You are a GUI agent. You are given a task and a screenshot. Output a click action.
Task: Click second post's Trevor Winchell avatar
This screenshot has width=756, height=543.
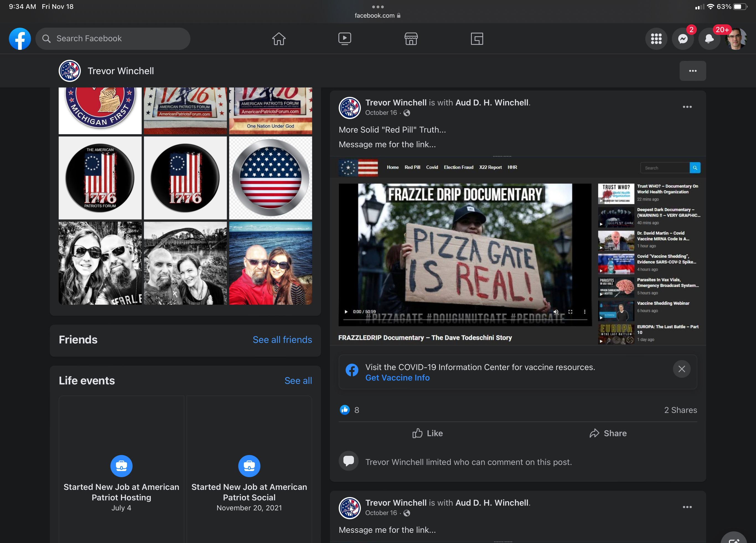[349, 508]
